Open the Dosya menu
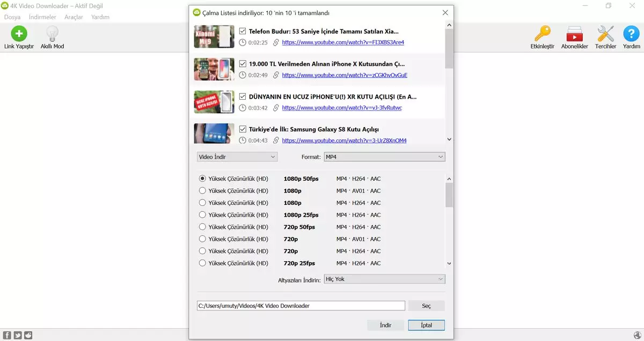 coord(13,17)
